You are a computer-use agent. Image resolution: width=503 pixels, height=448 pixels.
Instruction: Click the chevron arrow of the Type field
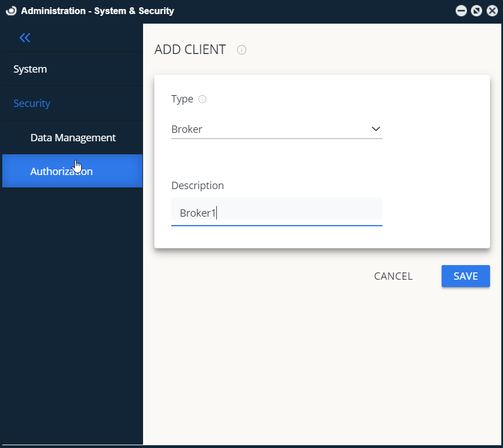pos(376,129)
